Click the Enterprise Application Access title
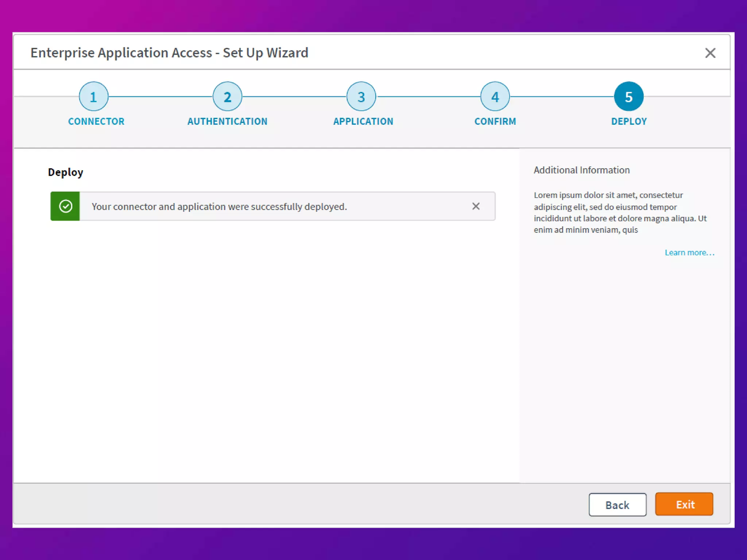The height and width of the screenshot is (560, 747). click(169, 53)
